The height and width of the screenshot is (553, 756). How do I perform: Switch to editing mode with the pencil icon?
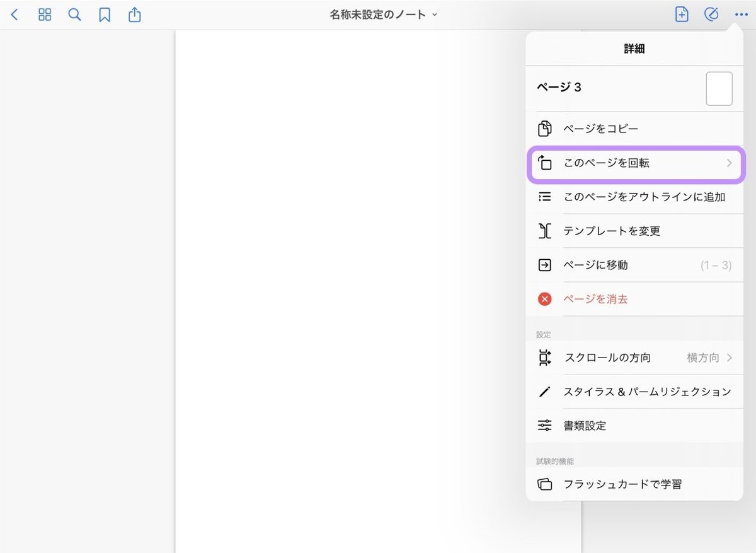pyautogui.click(x=711, y=14)
